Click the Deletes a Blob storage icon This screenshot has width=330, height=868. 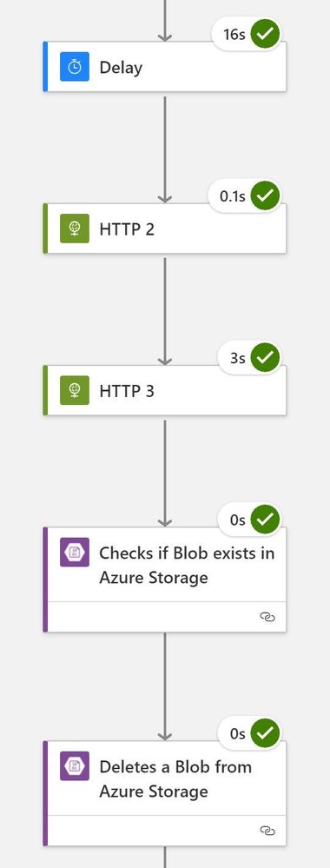74,766
